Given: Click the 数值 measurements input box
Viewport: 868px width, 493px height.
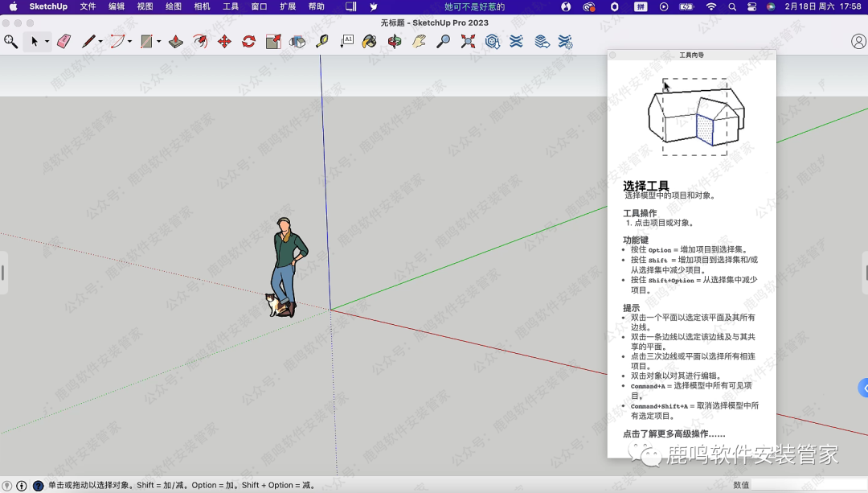Looking at the screenshot, I should click(808, 486).
